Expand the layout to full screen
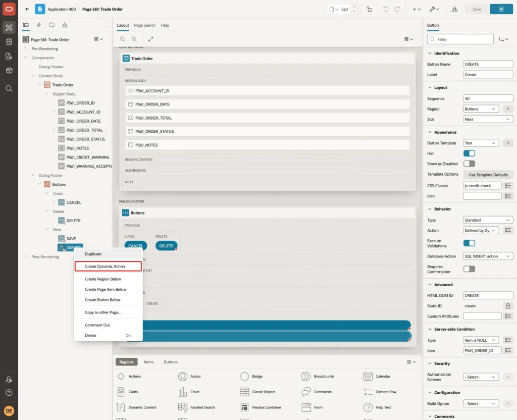This screenshot has height=420, width=517. point(150,39)
